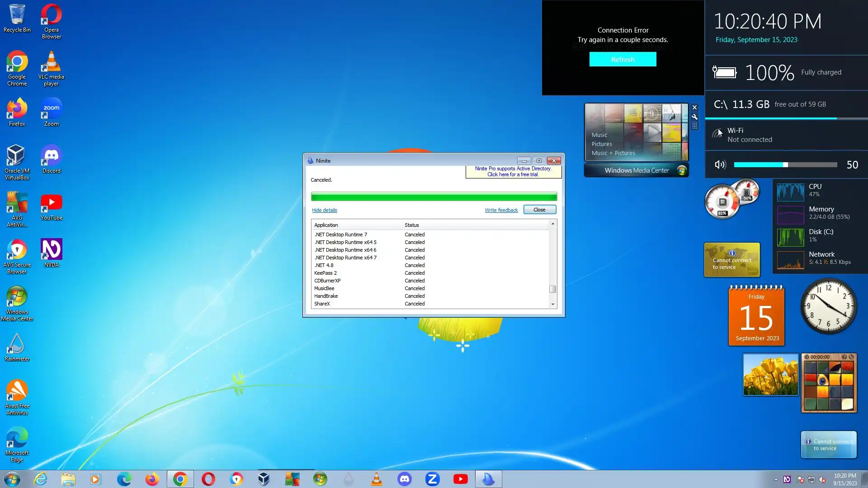Click the tulips slideshow thumbnail gadget
868x488 pixels.
click(770, 375)
